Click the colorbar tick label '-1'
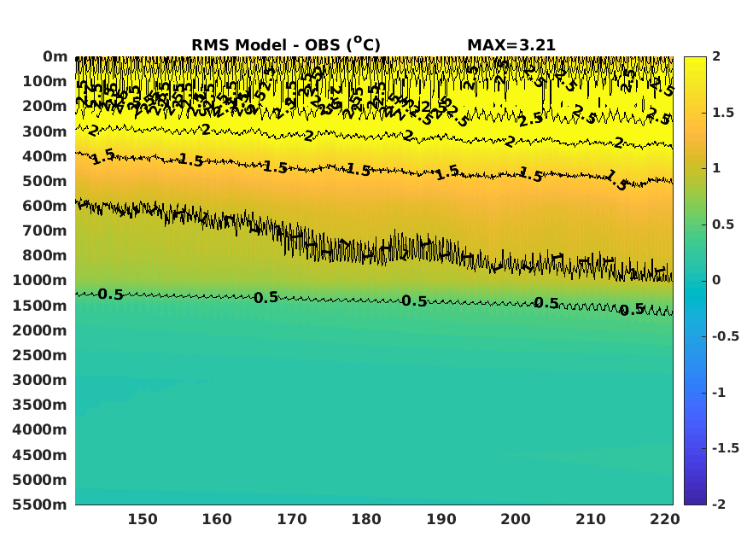 coord(719,393)
